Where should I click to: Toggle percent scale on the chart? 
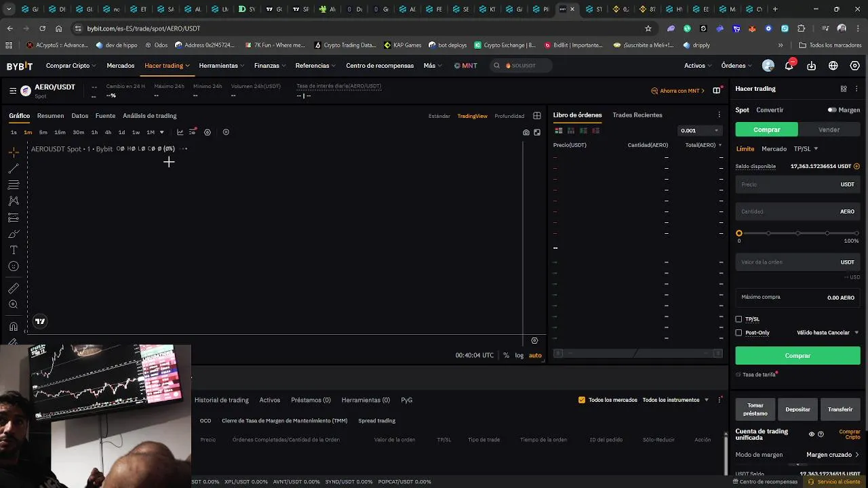click(506, 355)
